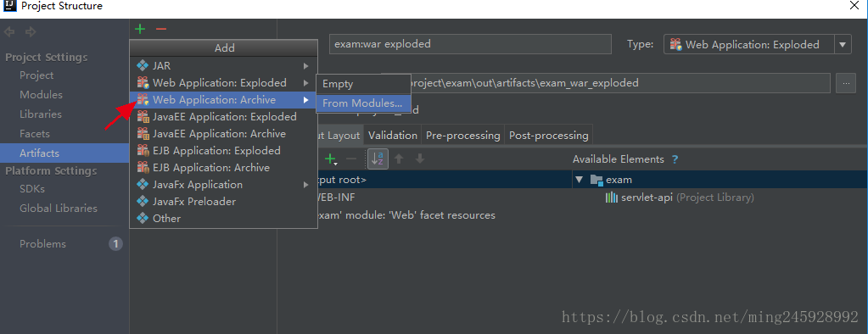
Task: Open the Modules settings section
Action: tap(41, 95)
